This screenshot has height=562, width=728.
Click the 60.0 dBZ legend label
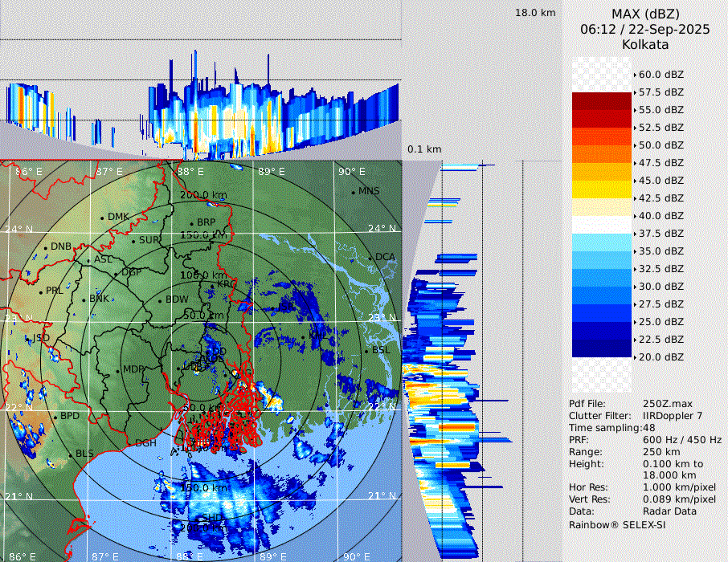[x=661, y=75]
